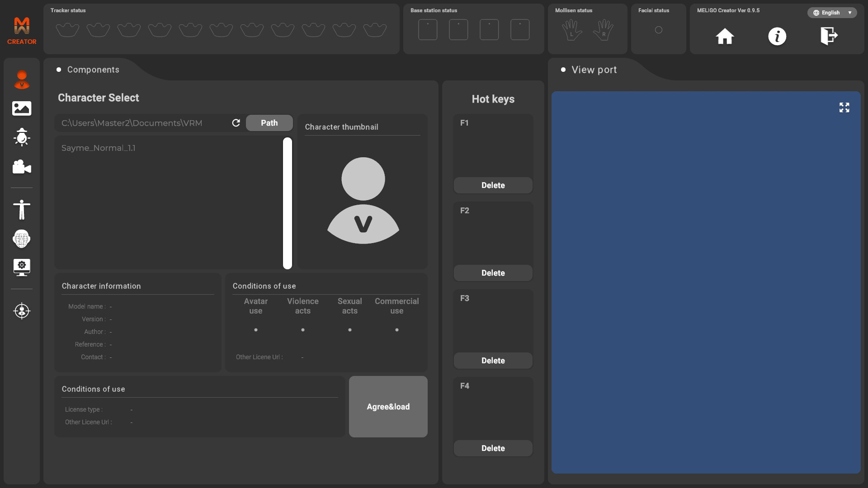Click the exit door icon
The height and width of the screenshot is (488, 868).
click(829, 36)
